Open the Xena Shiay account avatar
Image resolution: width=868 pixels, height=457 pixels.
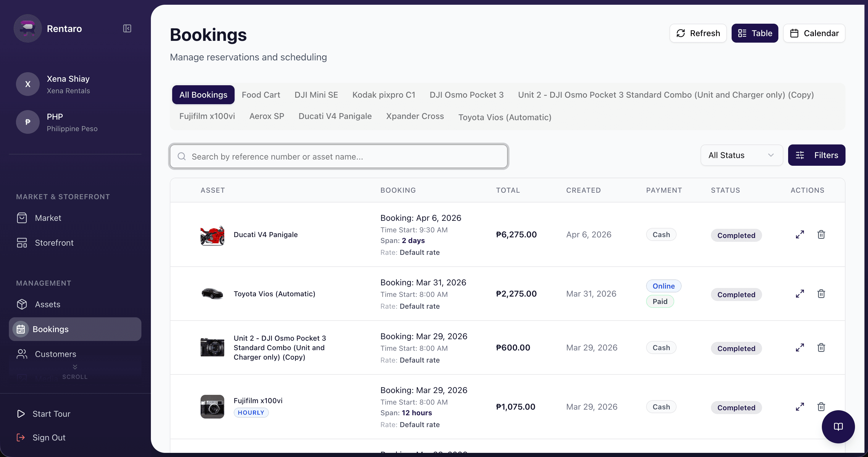[28, 84]
